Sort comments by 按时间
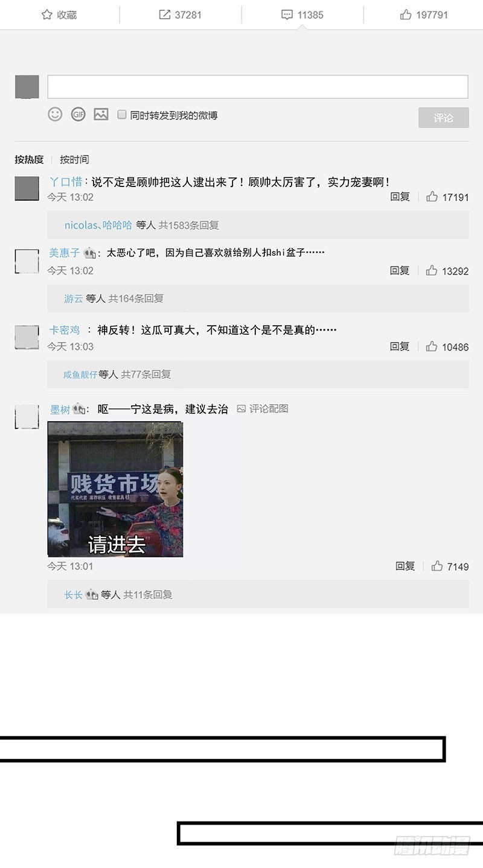This screenshot has width=483, height=868. click(x=74, y=159)
